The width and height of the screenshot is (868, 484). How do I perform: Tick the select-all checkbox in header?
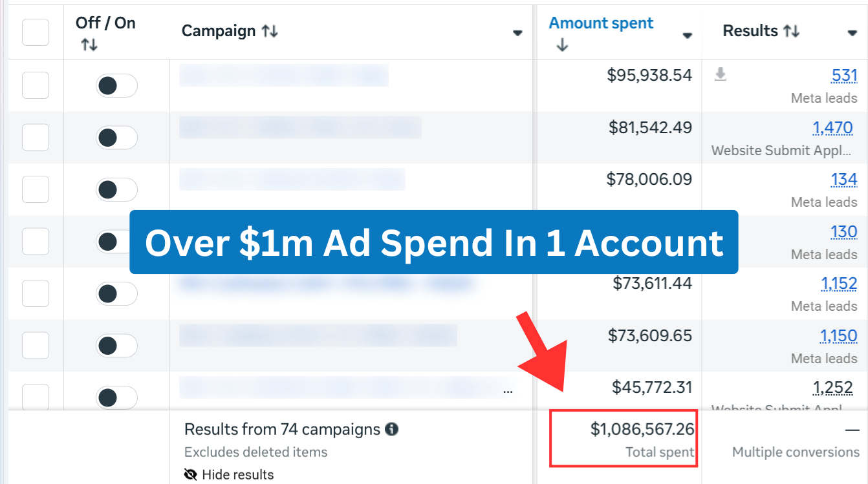pyautogui.click(x=36, y=32)
